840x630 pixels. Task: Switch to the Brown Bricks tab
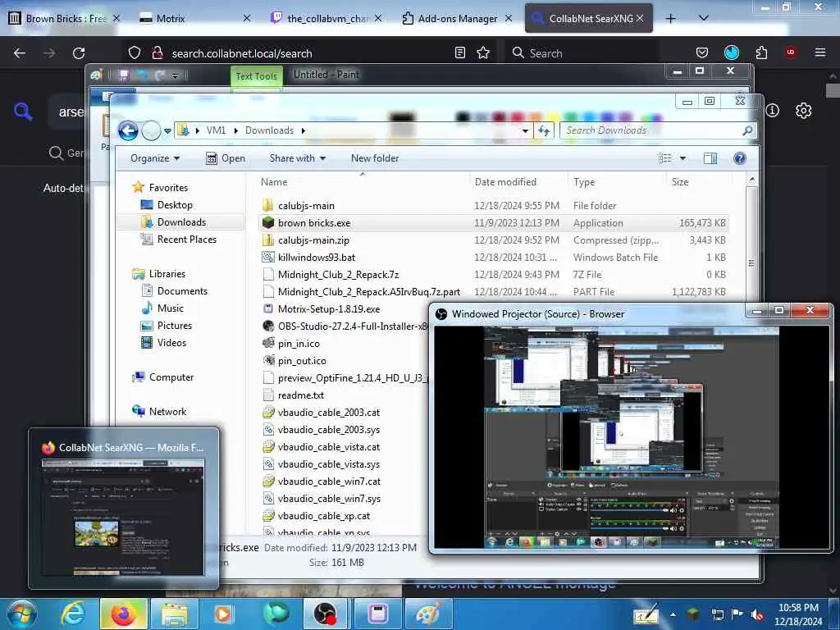tap(64, 18)
